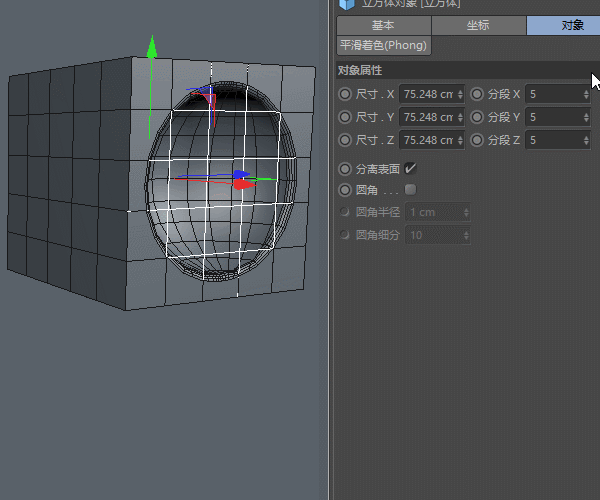Click the 分离表面 label
600x500 pixels.
(378, 169)
